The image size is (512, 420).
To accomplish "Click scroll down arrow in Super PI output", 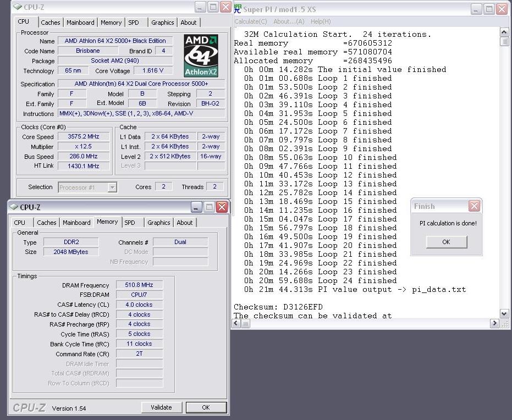I will [504, 314].
